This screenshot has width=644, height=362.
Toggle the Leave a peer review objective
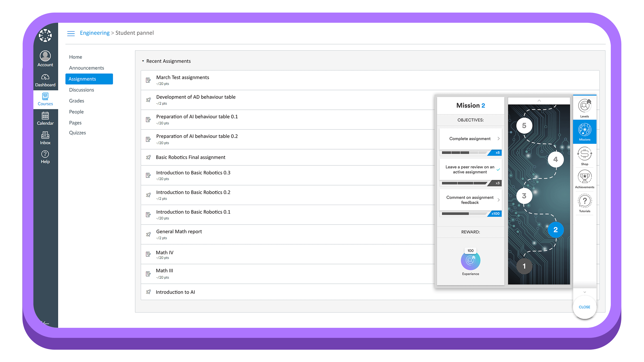[x=499, y=169]
